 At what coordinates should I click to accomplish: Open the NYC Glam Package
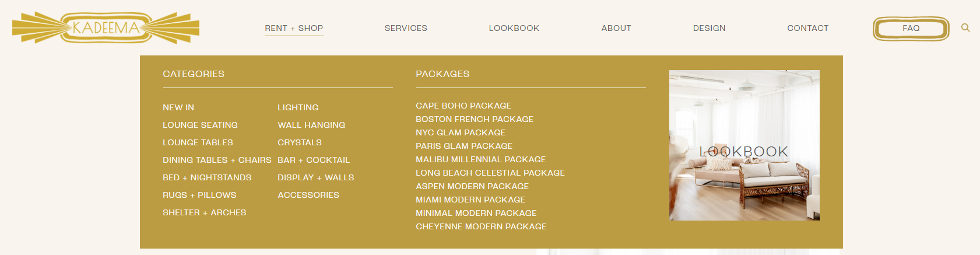coord(461,132)
